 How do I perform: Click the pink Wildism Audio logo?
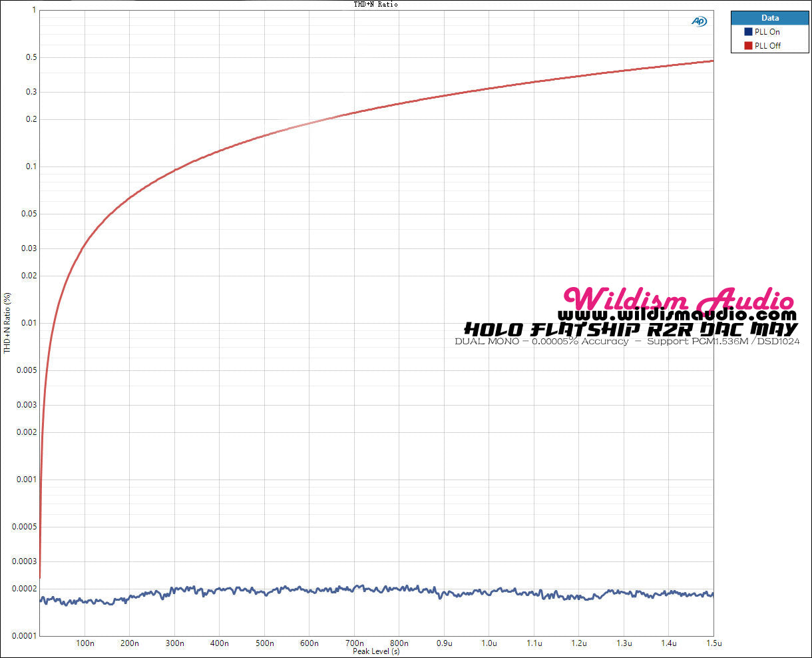pyautogui.click(x=678, y=299)
